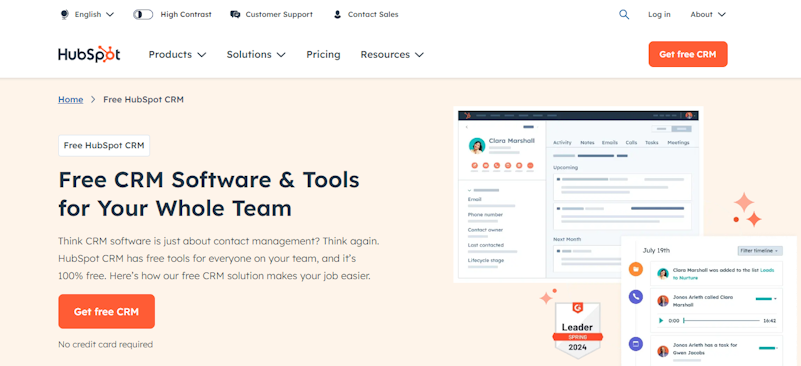The height and width of the screenshot is (366, 801).
Task: Go to Home via breadcrumb
Action: pos(70,99)
